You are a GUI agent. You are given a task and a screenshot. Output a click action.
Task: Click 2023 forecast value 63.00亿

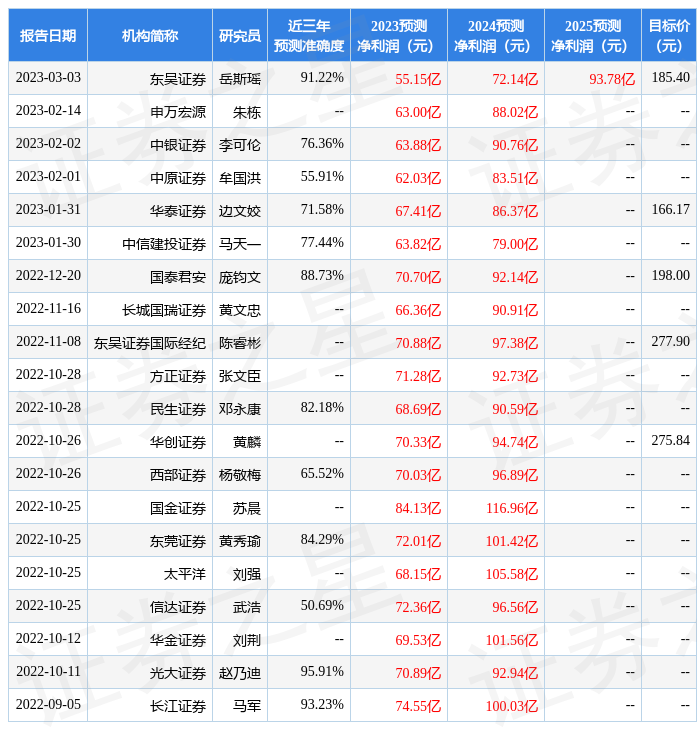(418, 112)
